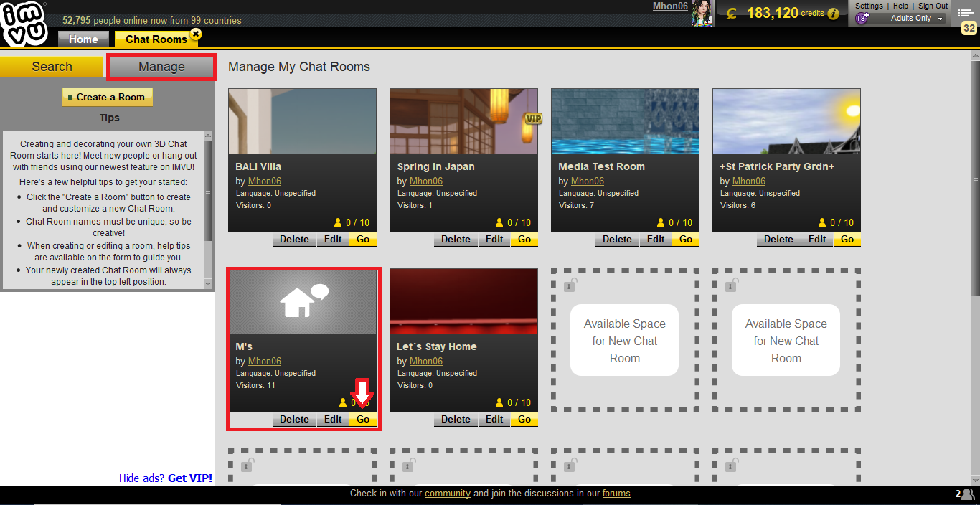This screenshot has height=505, width=980.
Task: Click Sign Out
Action: tap(933, 6)
